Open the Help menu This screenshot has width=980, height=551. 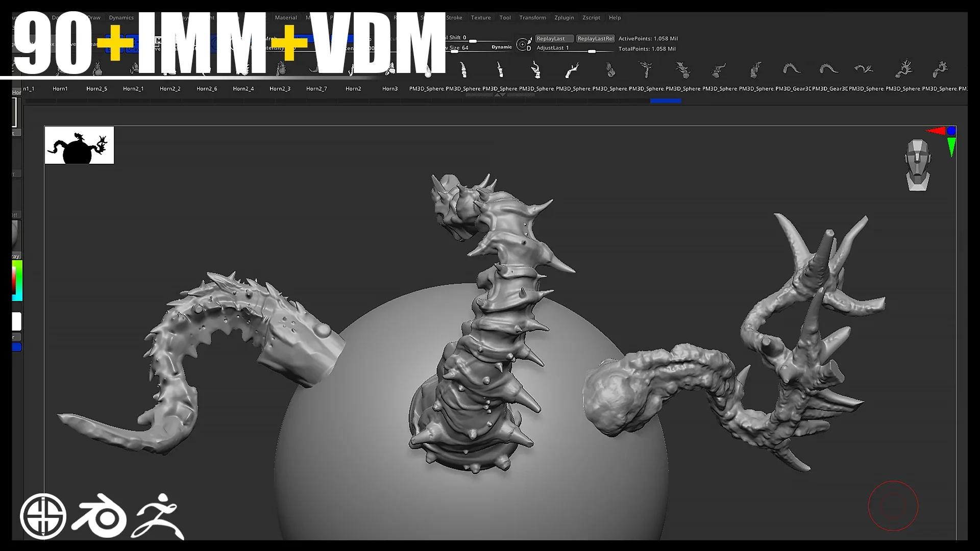click(615, 17)
